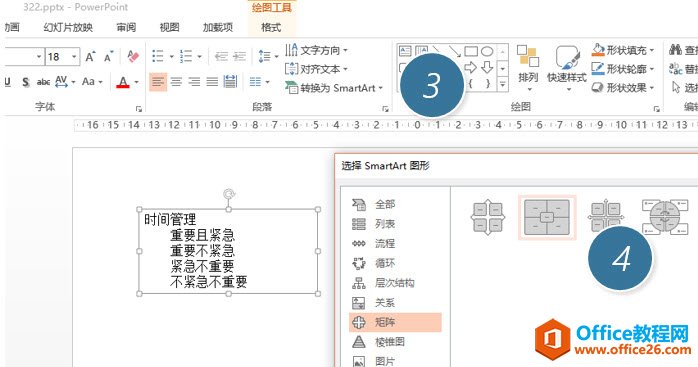Viewport: 698px width, 367px height.
Task: Open 形状轮廓 shape outline menu
Action: (623, 69)
